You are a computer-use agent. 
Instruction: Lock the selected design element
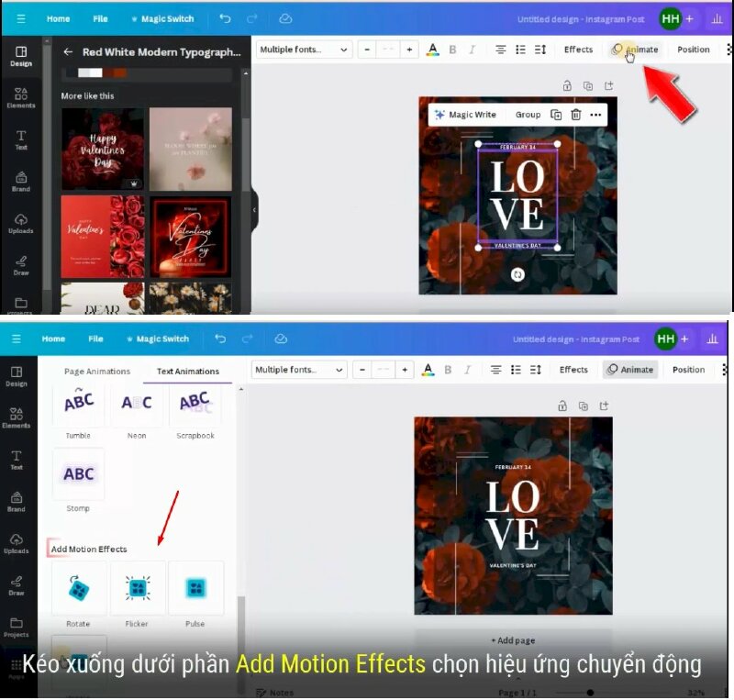(567, 83)
